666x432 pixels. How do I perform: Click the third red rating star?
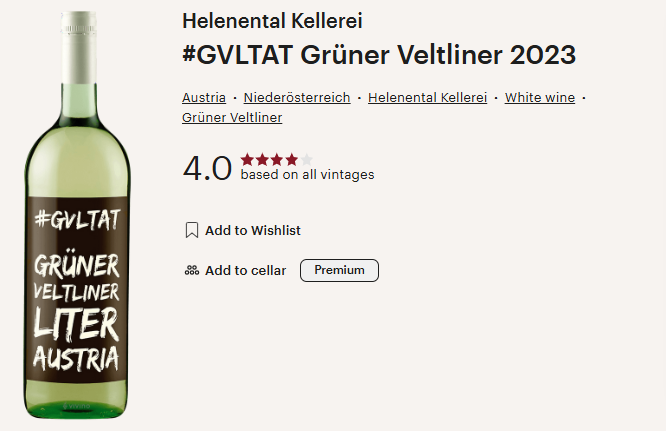point(277,160)
